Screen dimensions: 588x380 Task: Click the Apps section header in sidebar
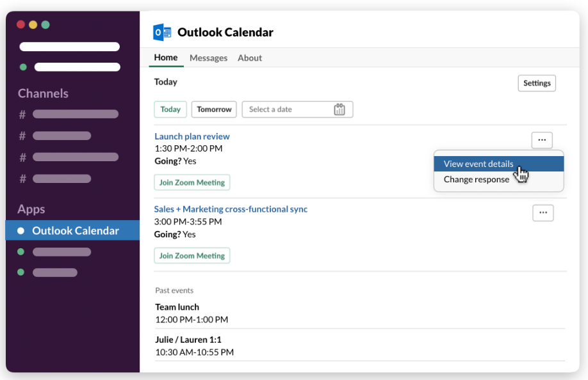tap(31, 209)
